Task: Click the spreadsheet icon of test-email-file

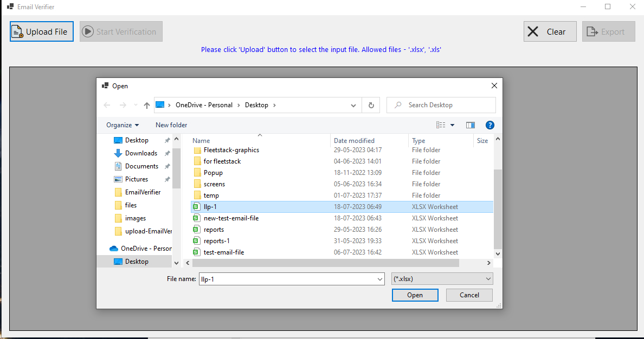Action: coord(196,252)
